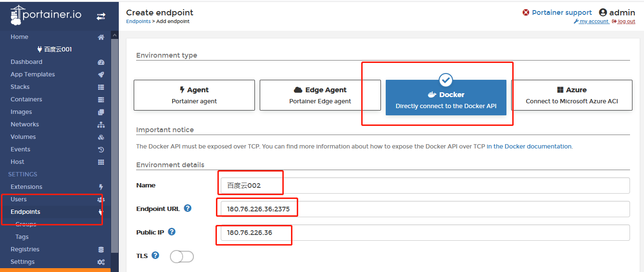This screenshot has height=272, width=644.
Task: Click the Endpoint URL help icon
Action: (188, 208)
